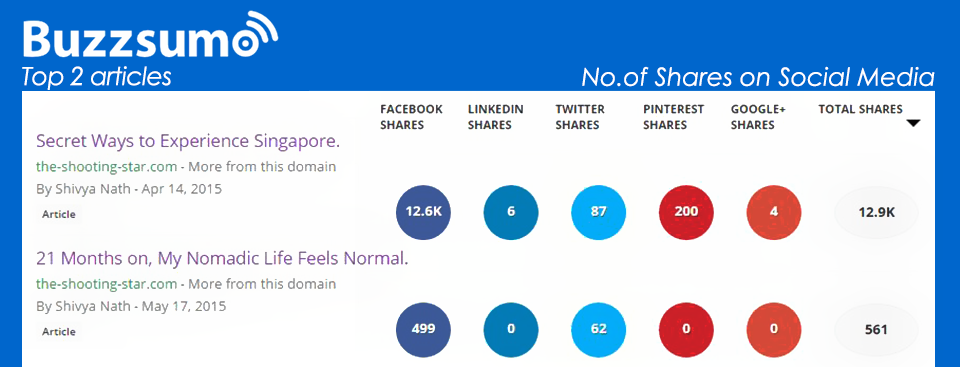This screenshot has width=960, height=367.
Task: Click the Google+ shares circle showing 4
Action: click(774, 212)
